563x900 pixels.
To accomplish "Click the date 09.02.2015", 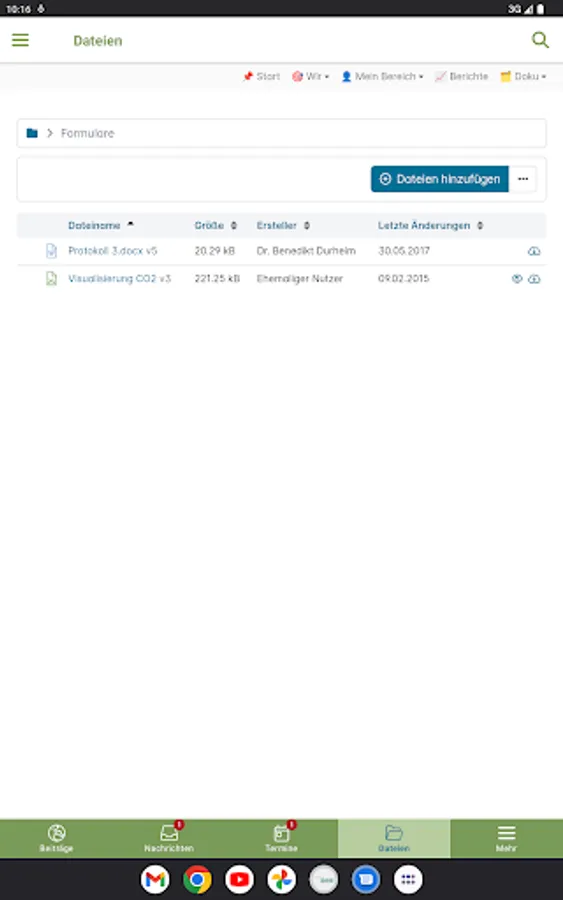I will point(403,278).
